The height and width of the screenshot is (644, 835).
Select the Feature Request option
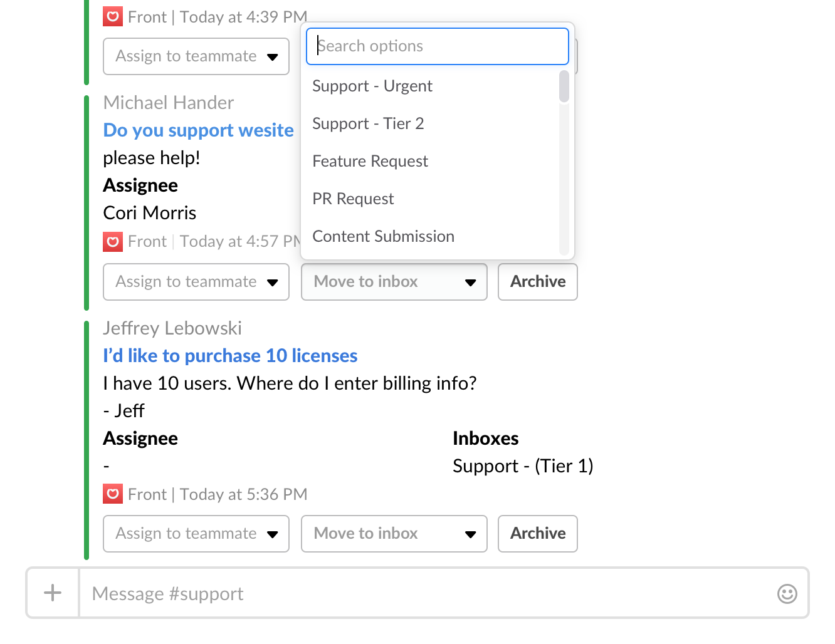click(370, 161)
